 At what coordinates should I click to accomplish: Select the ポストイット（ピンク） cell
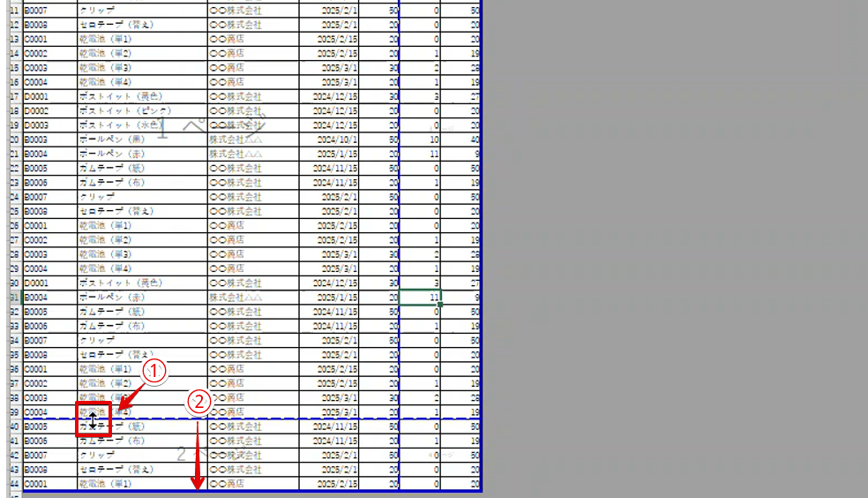click(x=141, y=110)
